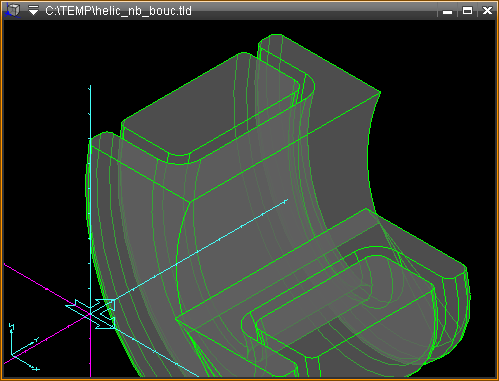The height and width of the screenshot is (381, 499).
Task: Minimize the helic_nb_bouc.tld document window
Action: click(x=447, y=11)
